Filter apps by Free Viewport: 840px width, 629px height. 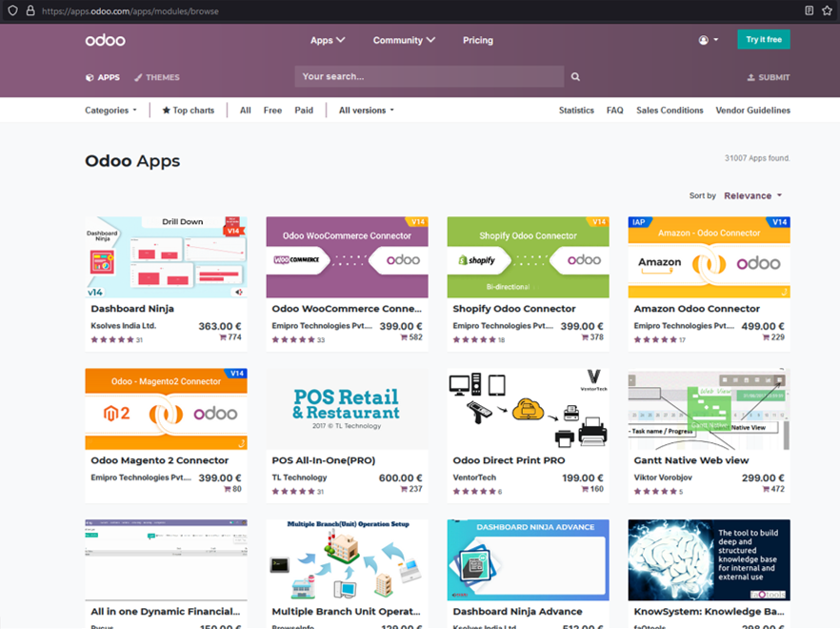coord(272,111)
